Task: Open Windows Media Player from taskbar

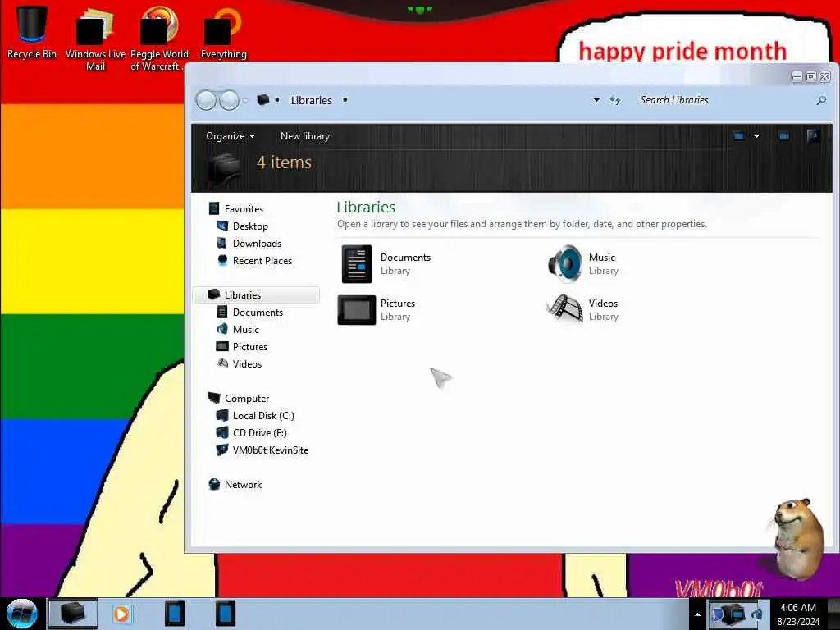Action: [x=121, y=614]
